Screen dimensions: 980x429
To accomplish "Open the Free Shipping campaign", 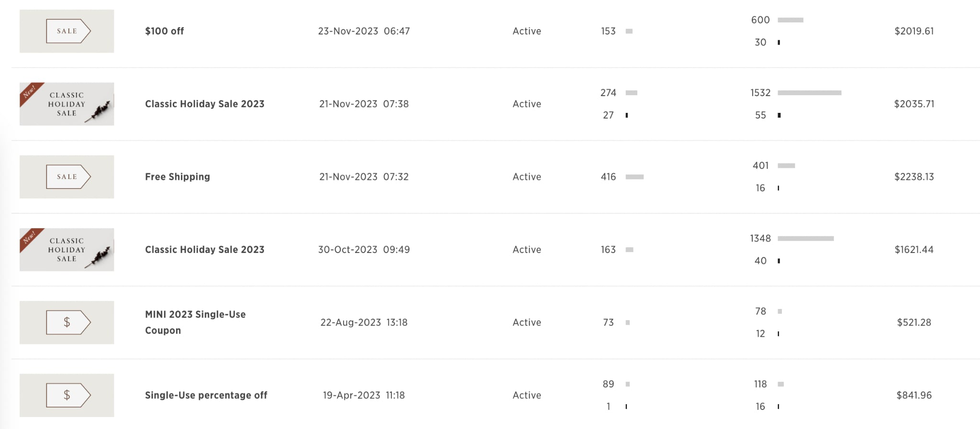I will pyautogui.click(x=178, y=177).
